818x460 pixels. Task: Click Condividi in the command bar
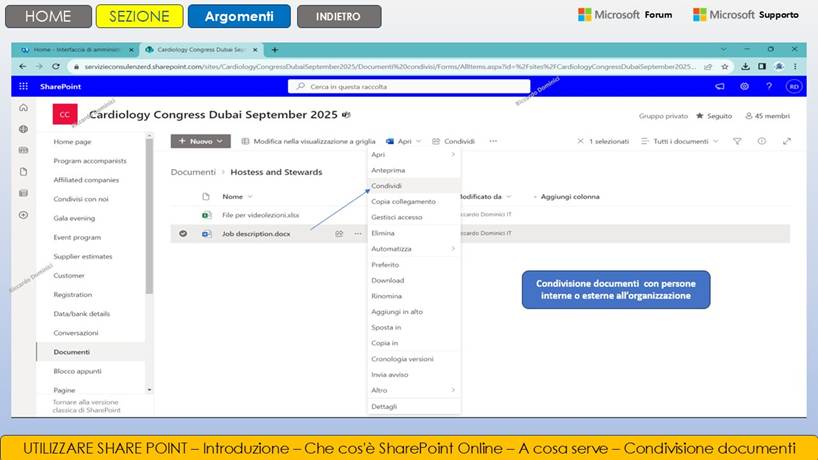pyautogui.click(x=453, y=141)
